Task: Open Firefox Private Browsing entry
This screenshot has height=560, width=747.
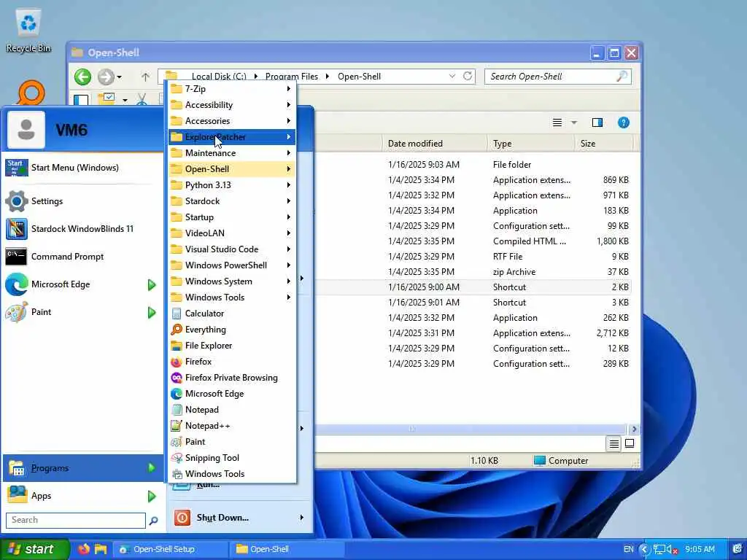Action: coord(232,378)
